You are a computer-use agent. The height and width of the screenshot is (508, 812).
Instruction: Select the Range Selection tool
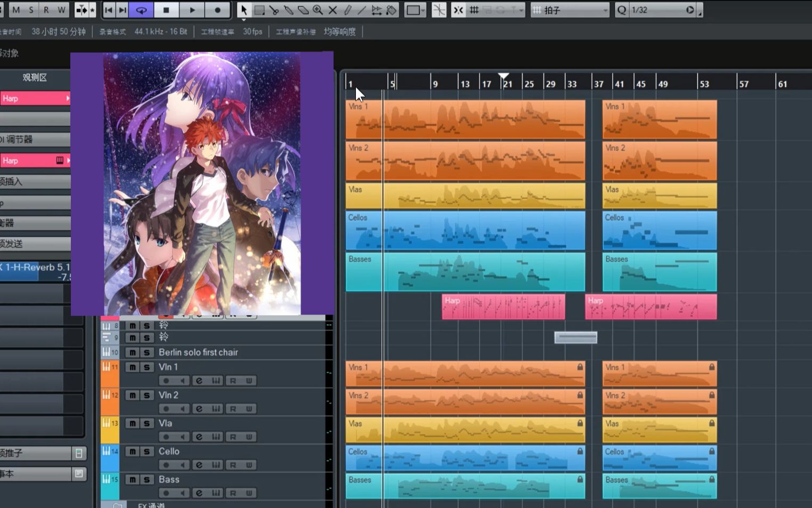[x=259, y=10]
